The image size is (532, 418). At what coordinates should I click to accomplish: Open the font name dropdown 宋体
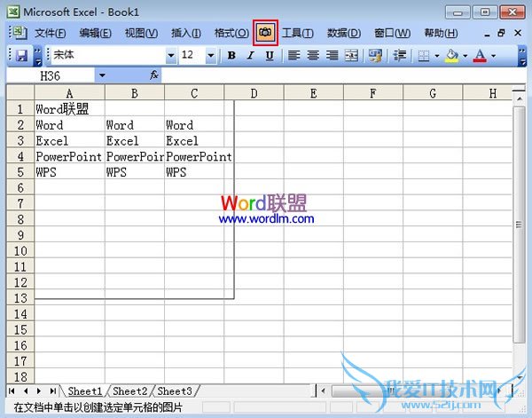tap(171, 55)
